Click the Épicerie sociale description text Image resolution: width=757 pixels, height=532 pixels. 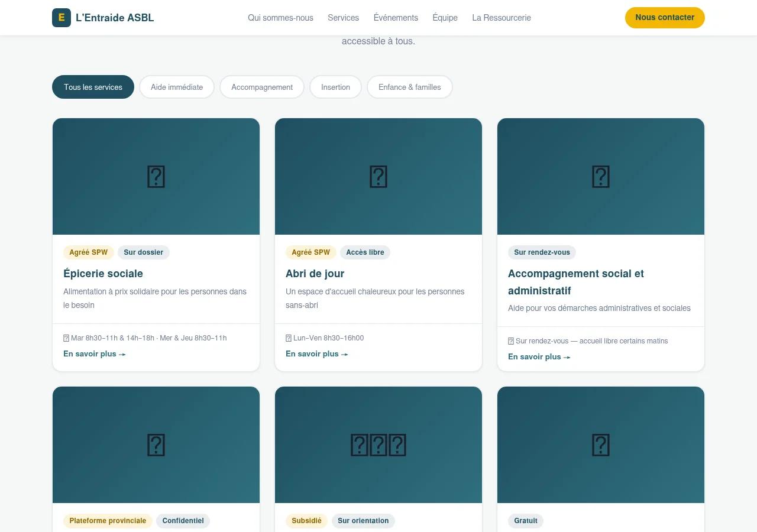click(x=155, y=299)
